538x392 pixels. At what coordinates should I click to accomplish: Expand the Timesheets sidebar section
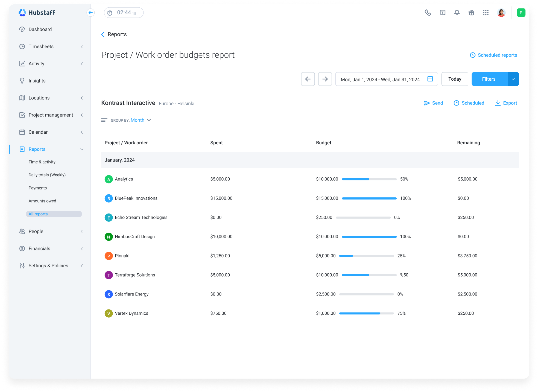(81, 46)
